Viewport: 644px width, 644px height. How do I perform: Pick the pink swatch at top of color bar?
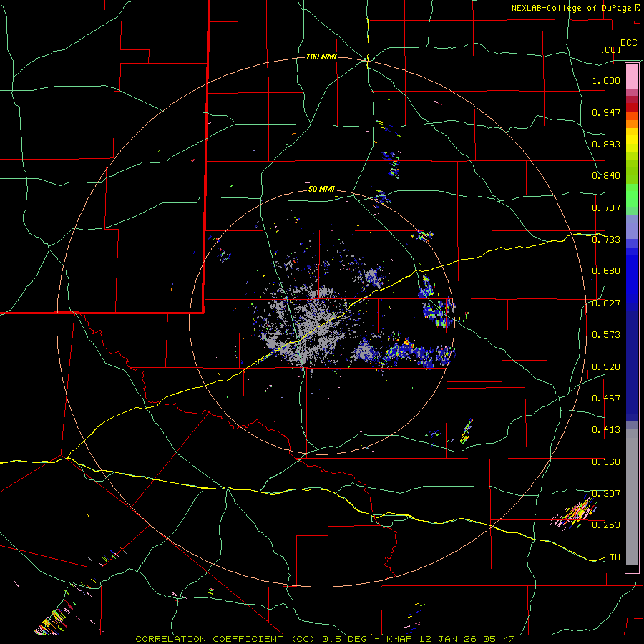(x=632, y=76)
